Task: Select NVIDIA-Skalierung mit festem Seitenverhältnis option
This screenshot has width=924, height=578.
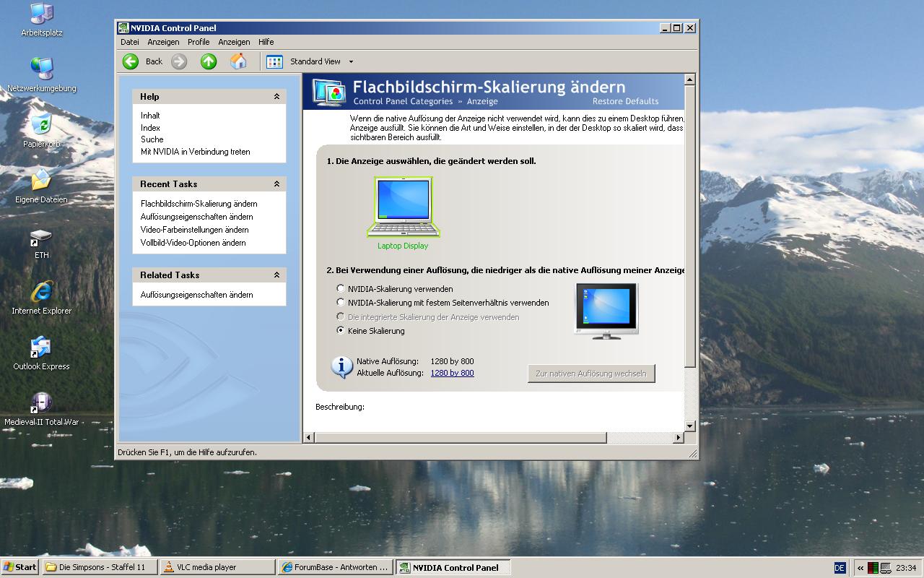Action: click(341, 303)
